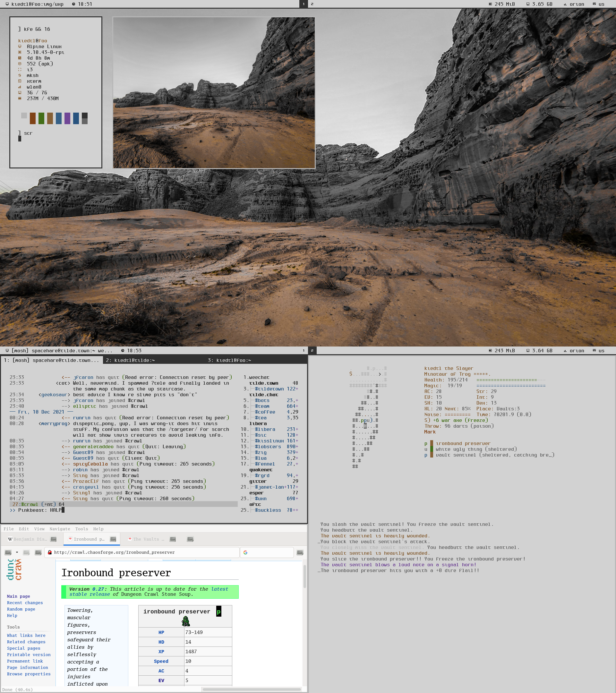Close the Benjamin Dis... Wikipedia tab
This screenshot has width=616, height=693.
pos(53,539)
